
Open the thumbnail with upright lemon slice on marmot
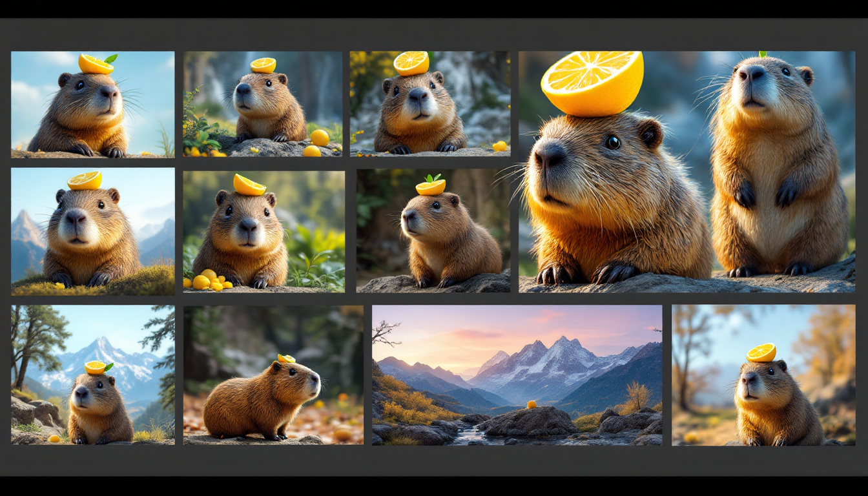click(x=429, y=104)
